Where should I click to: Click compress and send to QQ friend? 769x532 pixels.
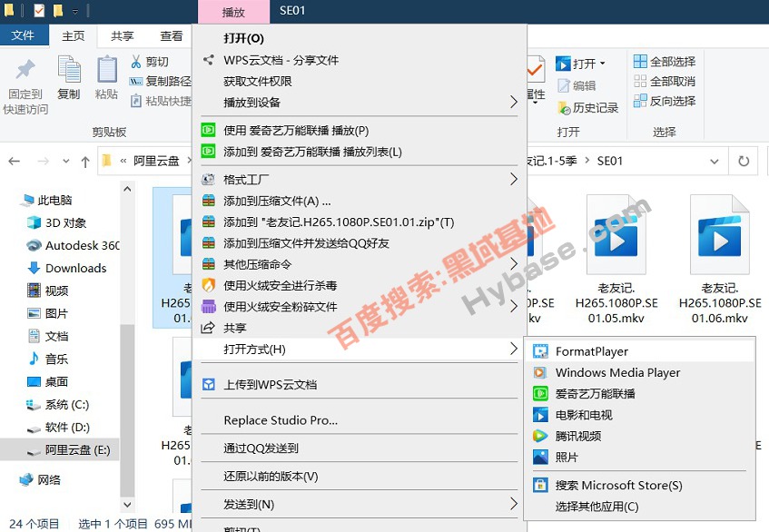pyautogui.click(x=359, y=242)
